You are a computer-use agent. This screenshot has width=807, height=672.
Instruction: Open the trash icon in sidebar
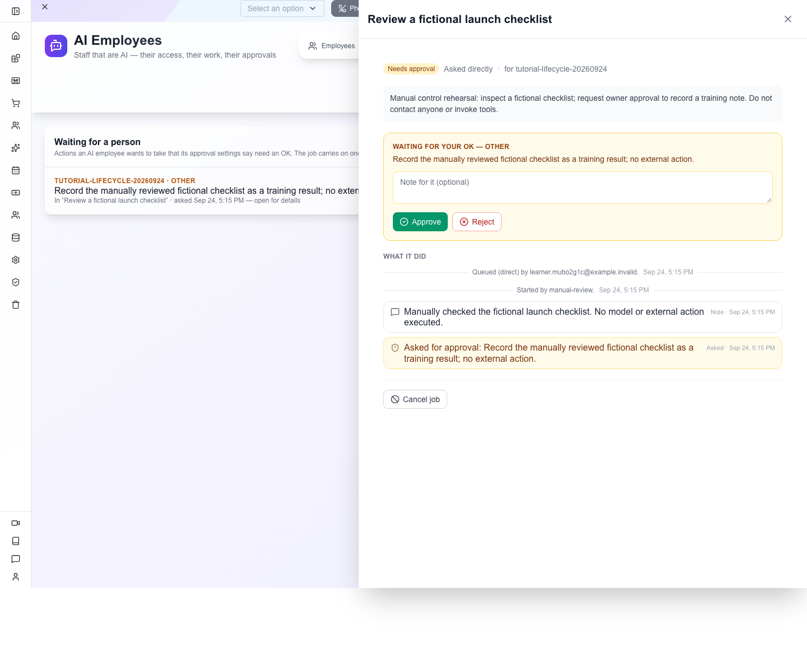point(16,305)
